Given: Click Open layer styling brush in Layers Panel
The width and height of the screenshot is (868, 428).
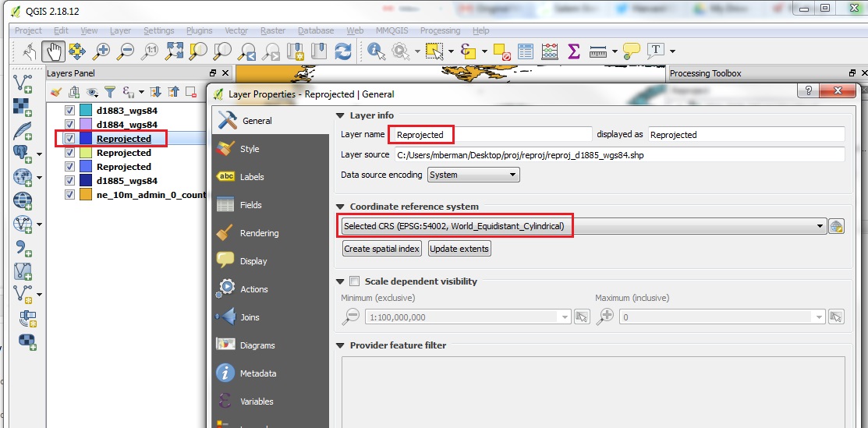Looking at the screenshot, I should [x=55, y=91].
